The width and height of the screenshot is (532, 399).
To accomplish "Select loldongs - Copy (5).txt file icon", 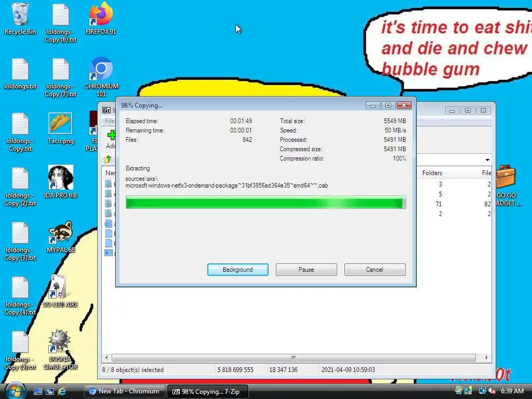I will (x=20, y=351).
